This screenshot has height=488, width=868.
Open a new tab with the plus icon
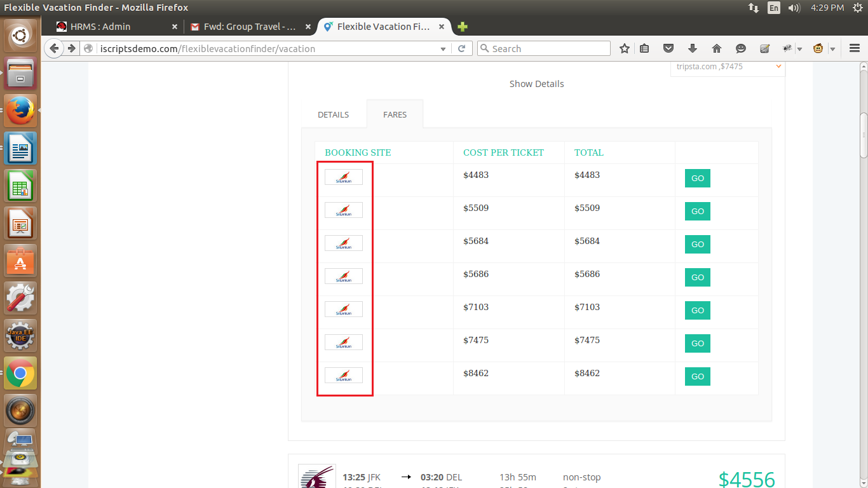click(x=463, y=27)
